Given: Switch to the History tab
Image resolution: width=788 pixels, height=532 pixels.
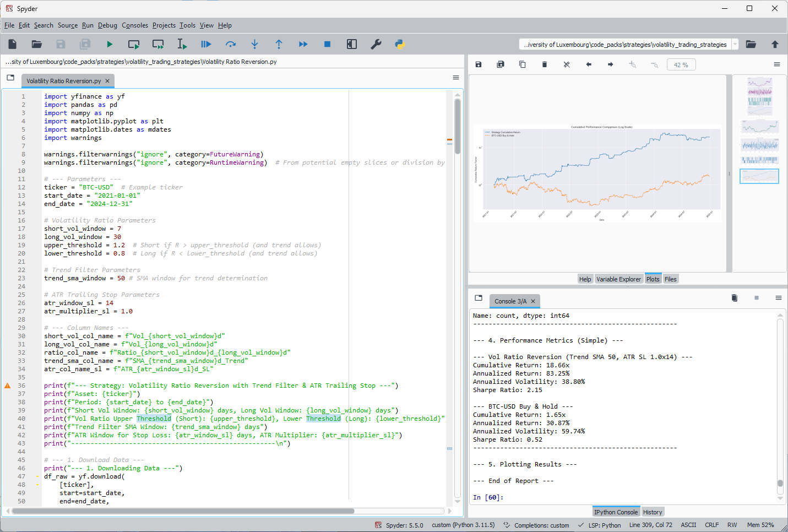Looking at the screenshot, I should (x=653, y=512).
